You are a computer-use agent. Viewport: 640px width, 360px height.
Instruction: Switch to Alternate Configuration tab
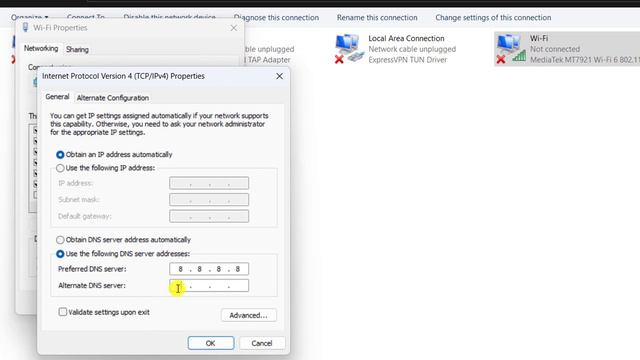[x=113, y=98]
